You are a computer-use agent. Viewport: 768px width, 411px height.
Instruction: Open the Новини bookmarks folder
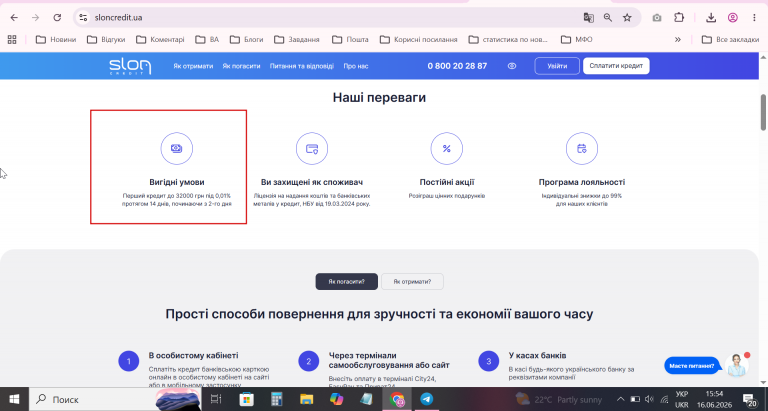tap(56, 39)
